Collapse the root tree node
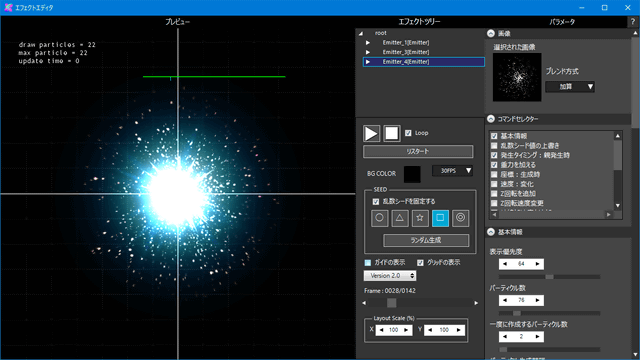Viewport: 640px width, 360px height. point(361,33)
